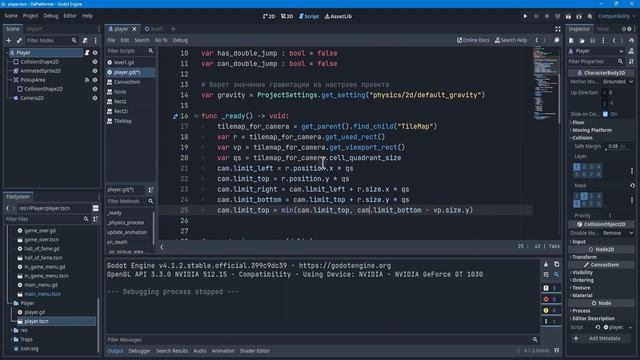Expand the Moving Platform group
The height and width of the screenshot is (360, 640).
point(591,130)
